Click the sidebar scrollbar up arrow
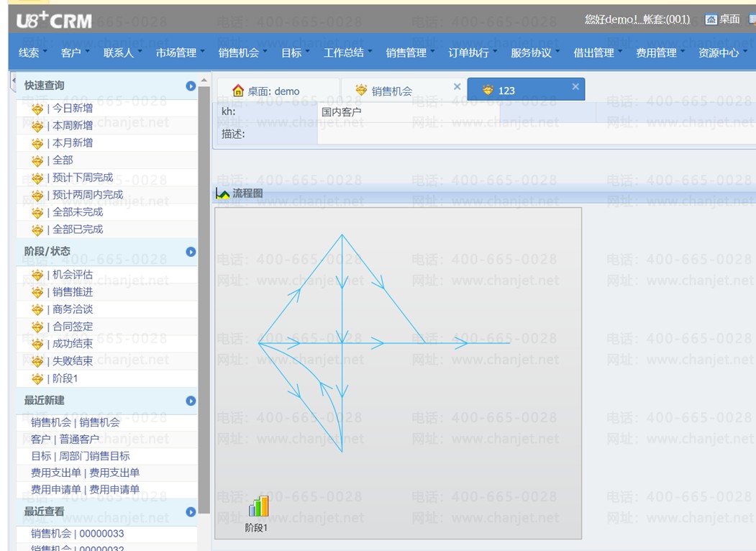This screenshot has height=551, width=756. tap(204, 80)
